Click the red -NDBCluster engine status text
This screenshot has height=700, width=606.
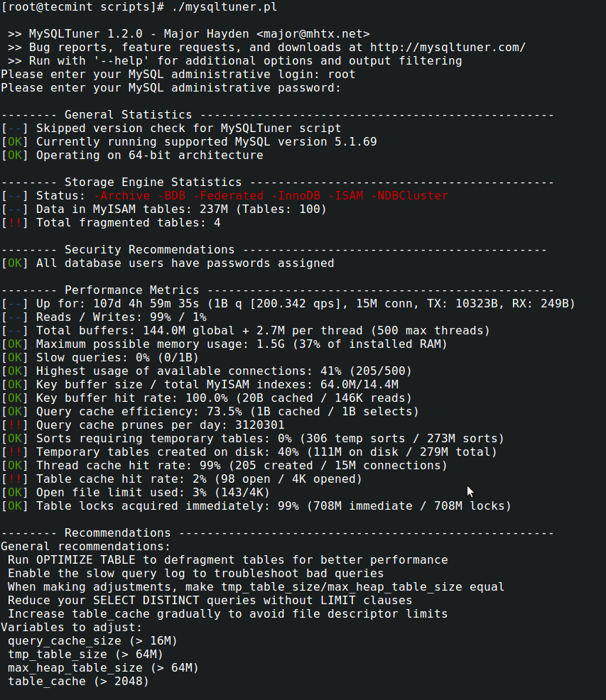[408, 196]
